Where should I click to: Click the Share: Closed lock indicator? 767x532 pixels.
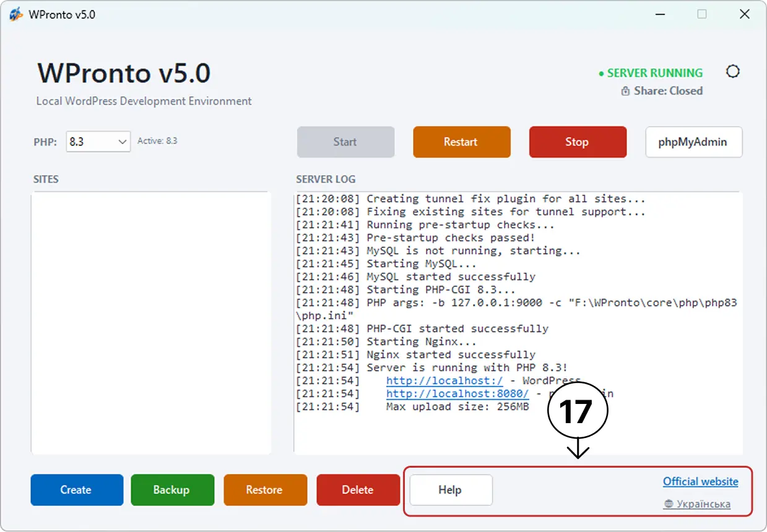[x=662, y=91]
